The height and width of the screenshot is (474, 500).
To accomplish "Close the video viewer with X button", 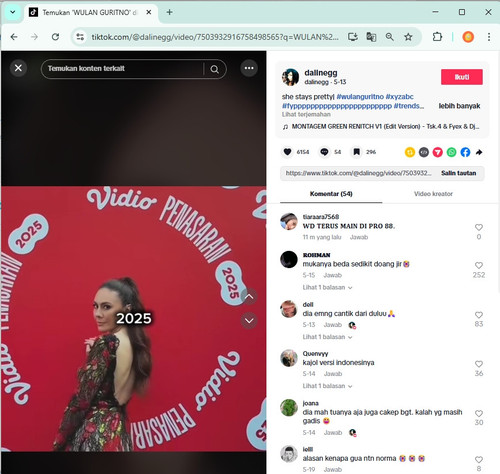I will [x=18, y=68].
